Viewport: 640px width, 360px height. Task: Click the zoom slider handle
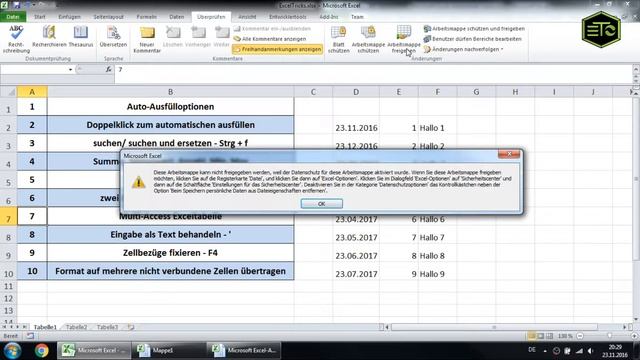(x=609, y=336)
